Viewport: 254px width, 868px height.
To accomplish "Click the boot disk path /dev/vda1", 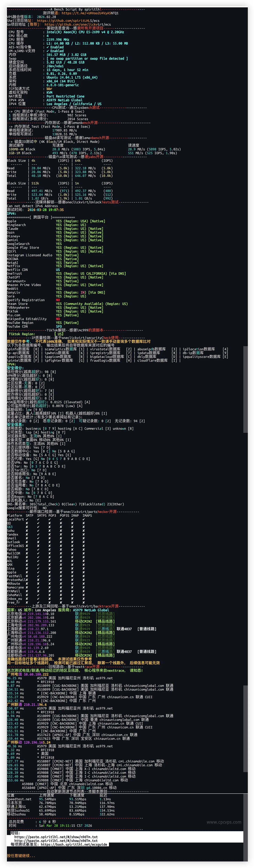I will (55, 66).
